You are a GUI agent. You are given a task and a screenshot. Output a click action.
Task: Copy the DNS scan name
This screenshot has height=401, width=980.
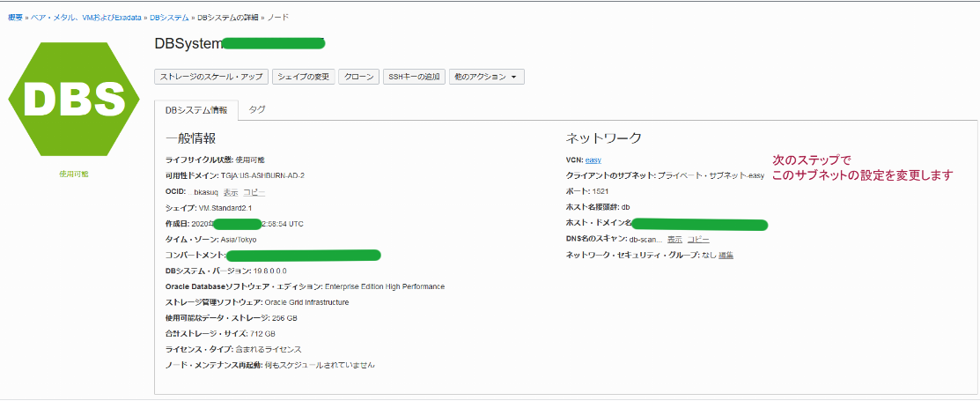pos(698,240)
